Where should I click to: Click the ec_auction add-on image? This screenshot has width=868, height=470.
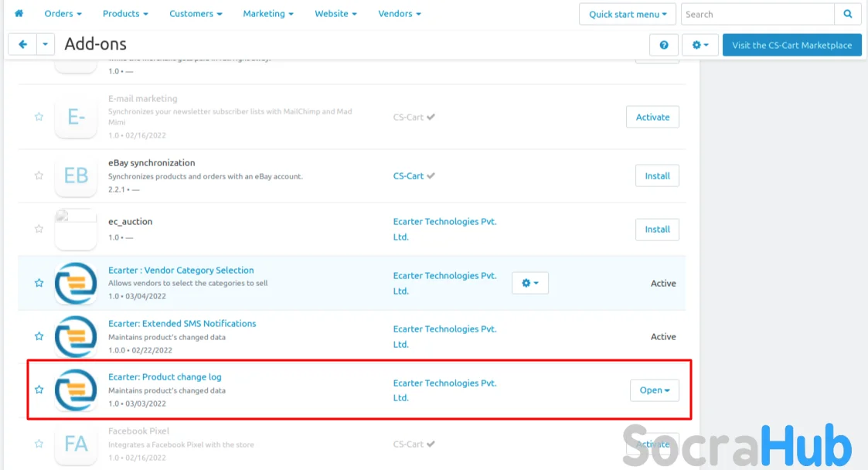pos(76,229)
